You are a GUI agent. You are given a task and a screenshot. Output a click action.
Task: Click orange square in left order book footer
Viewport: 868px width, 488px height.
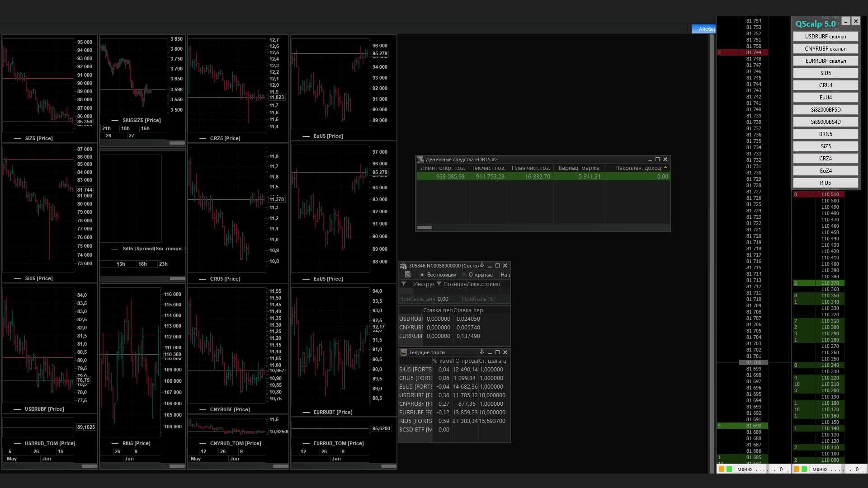click(722, 469)
